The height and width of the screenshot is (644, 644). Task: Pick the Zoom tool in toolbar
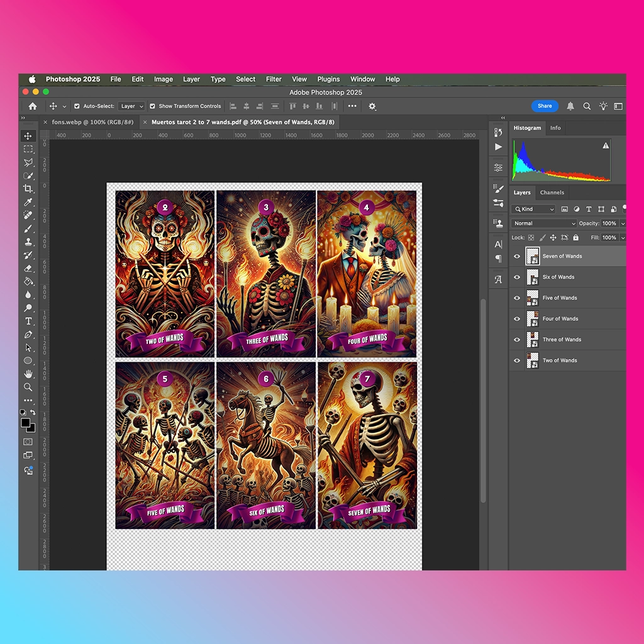coord(28,387)
